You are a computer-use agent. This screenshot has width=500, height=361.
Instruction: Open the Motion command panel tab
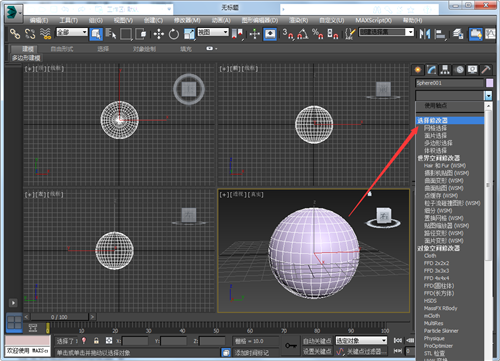(459, 70)
